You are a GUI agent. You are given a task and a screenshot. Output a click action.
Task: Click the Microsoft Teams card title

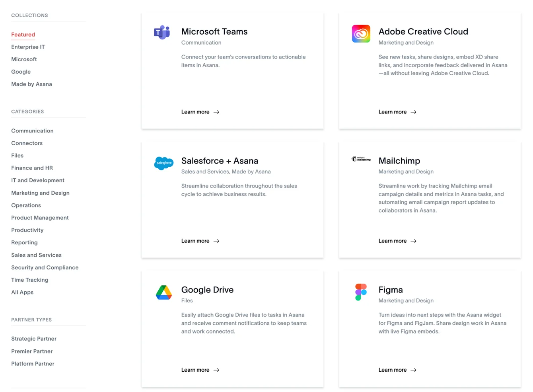pyautogui.click(x=214, y=31)
